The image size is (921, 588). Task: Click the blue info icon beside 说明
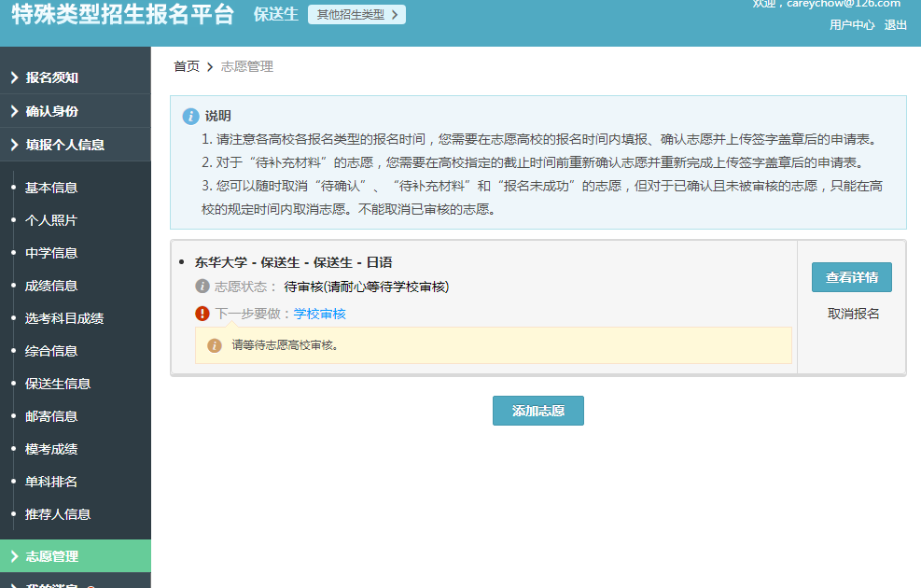click(x=190, y=116)
